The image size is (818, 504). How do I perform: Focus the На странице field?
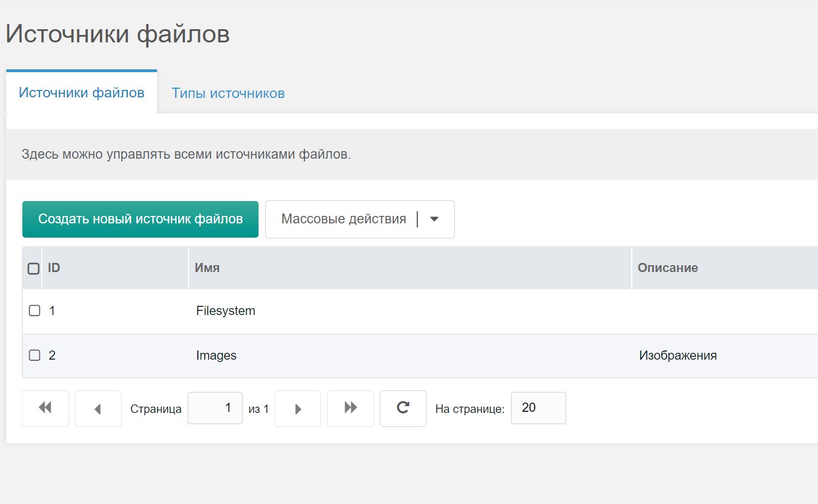(538, 408)
